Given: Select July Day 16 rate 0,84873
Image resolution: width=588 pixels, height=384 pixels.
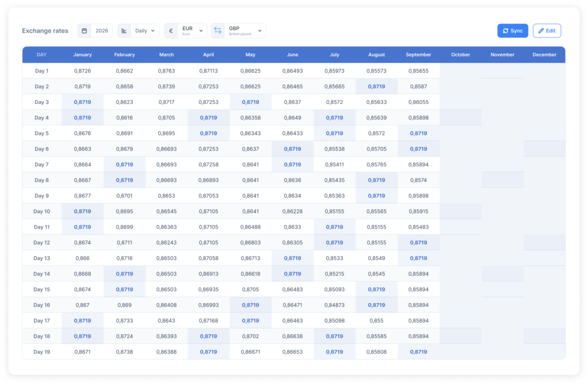Looking at the screenshot, I should [x=335, y=305].
